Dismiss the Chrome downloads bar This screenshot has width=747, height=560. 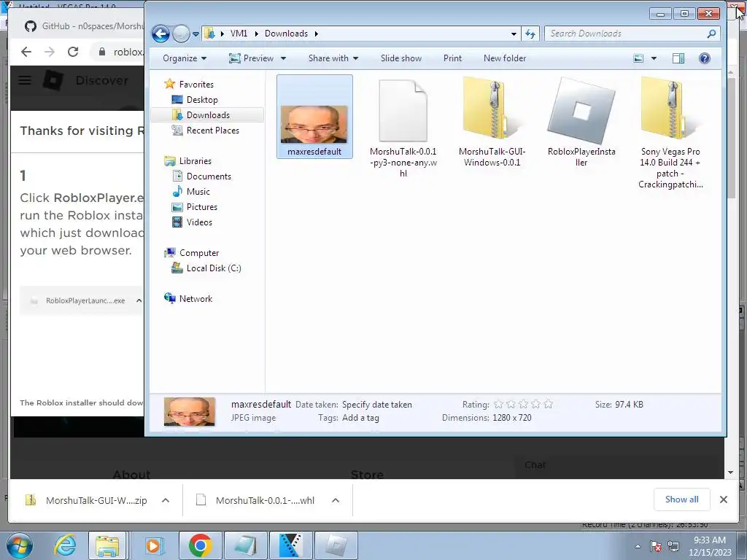point(723,499)
